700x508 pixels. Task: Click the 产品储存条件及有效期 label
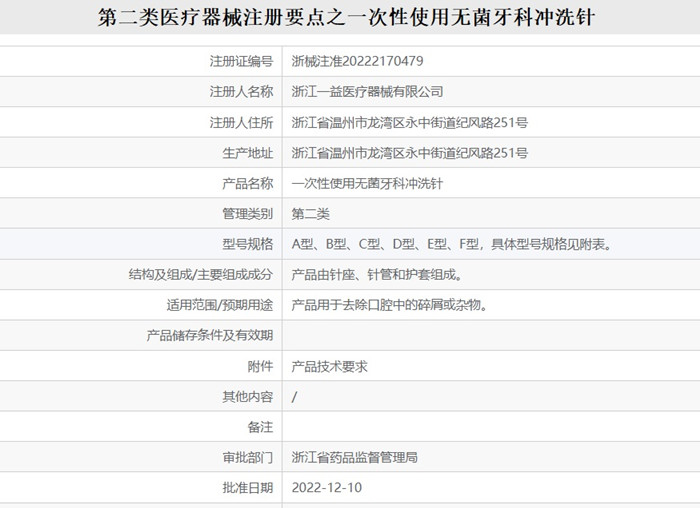pos(210,335)
